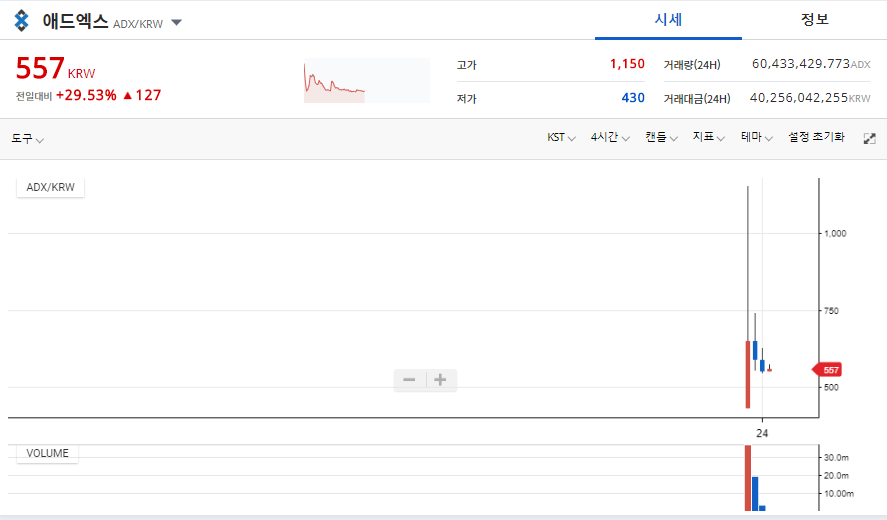Open the 캔들 chart type dropdown

[661, 138]
